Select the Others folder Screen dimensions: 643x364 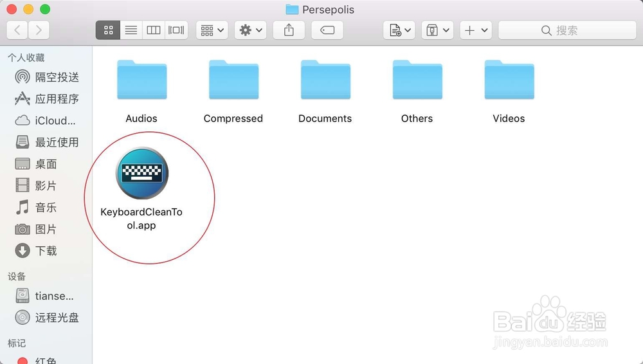[417, 80]
